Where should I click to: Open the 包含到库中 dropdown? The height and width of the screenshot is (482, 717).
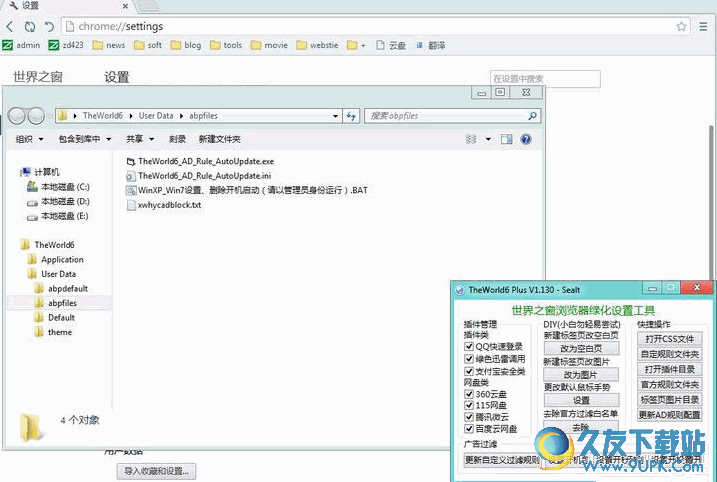(85, 139)
